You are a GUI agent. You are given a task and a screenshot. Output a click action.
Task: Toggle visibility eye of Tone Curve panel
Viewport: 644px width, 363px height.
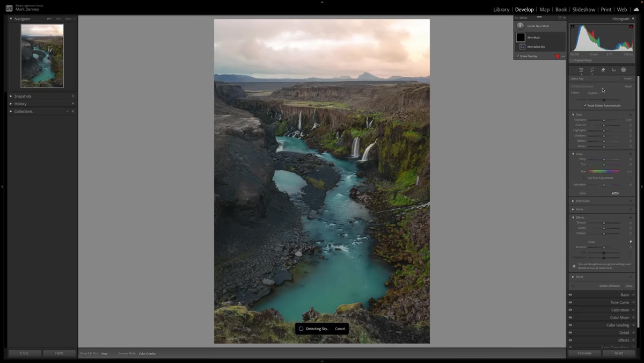point(570,302)
